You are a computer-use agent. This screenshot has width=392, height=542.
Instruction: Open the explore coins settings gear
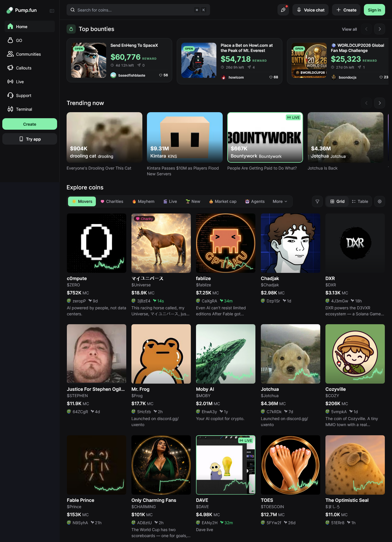380,201
